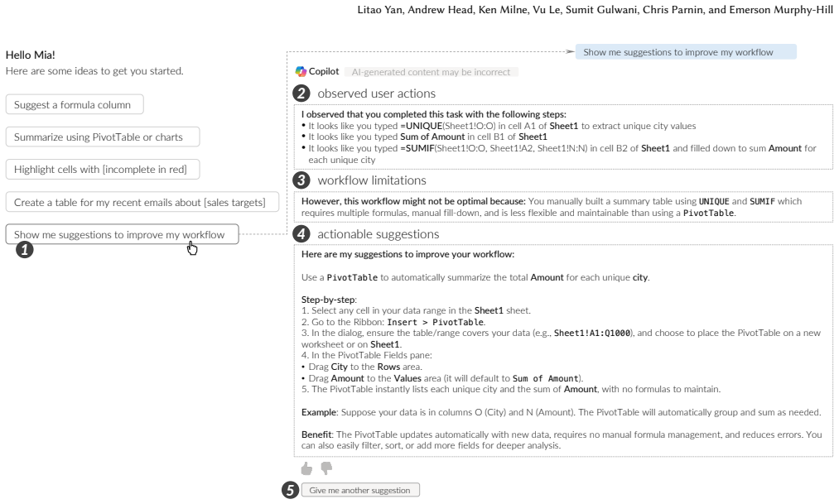Click the 'workflow limitations' heading
This screenshot has width=839, height=504.
tap(372, 180)
